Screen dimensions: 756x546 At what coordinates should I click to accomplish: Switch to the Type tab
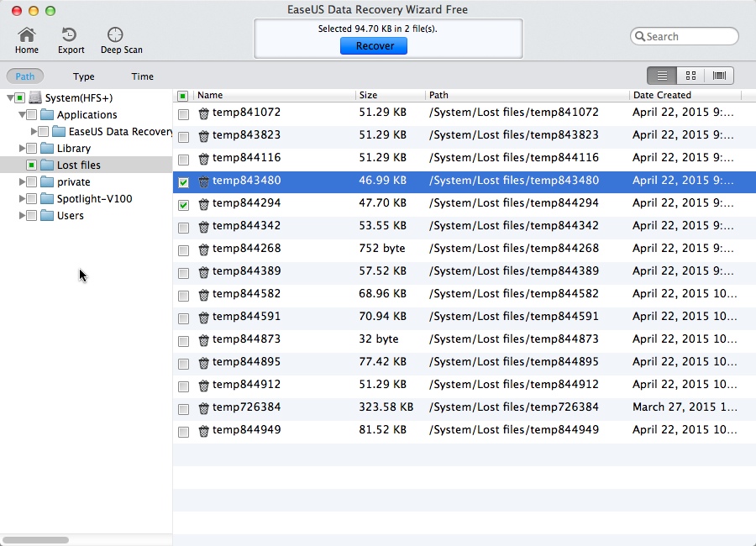pyautogui.click(x=84, y=76)
